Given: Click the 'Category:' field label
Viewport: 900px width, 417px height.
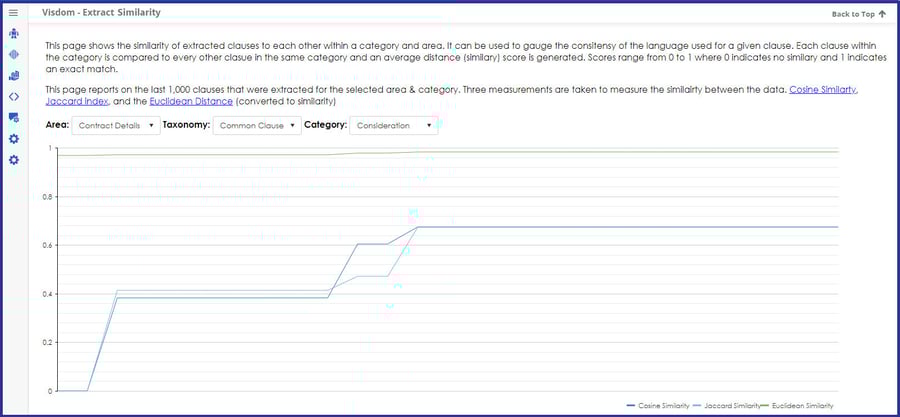Looking at the screenshot, I should (x=325, y=125).
